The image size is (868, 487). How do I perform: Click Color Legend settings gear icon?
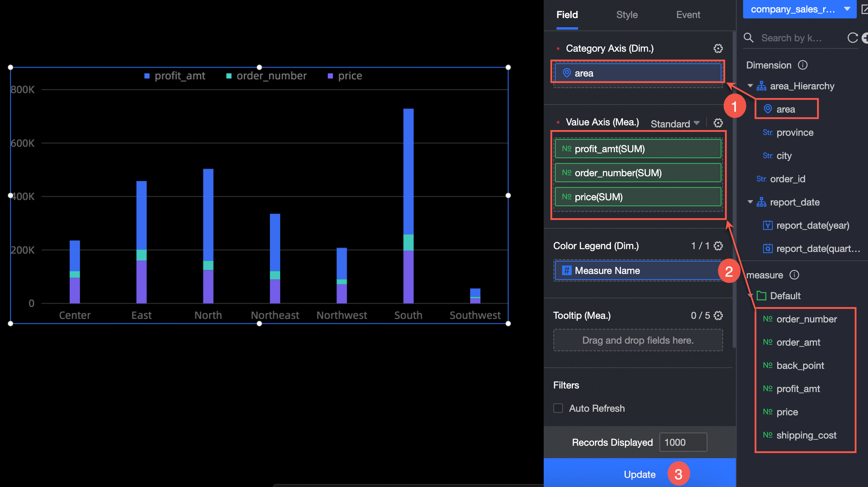718,246
